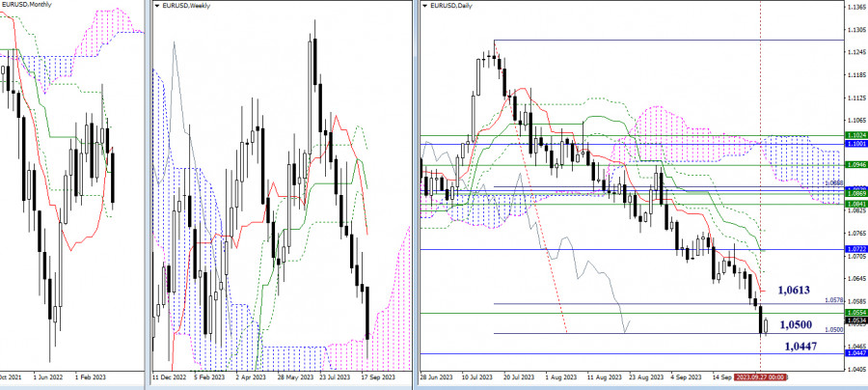Click the small 1.0578 level label
Image resolution: width=868 pixels, height=390 pixels.
pyautogui.click(x=833, y=300)
